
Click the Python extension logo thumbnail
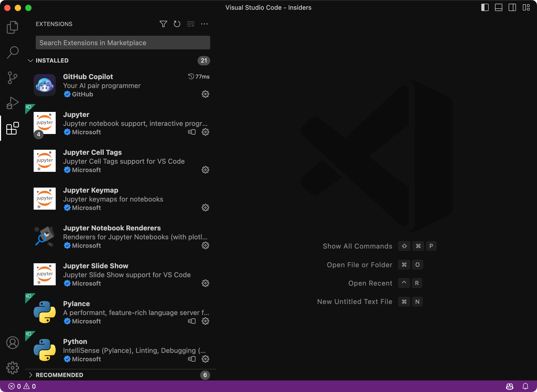click(44, 350)
